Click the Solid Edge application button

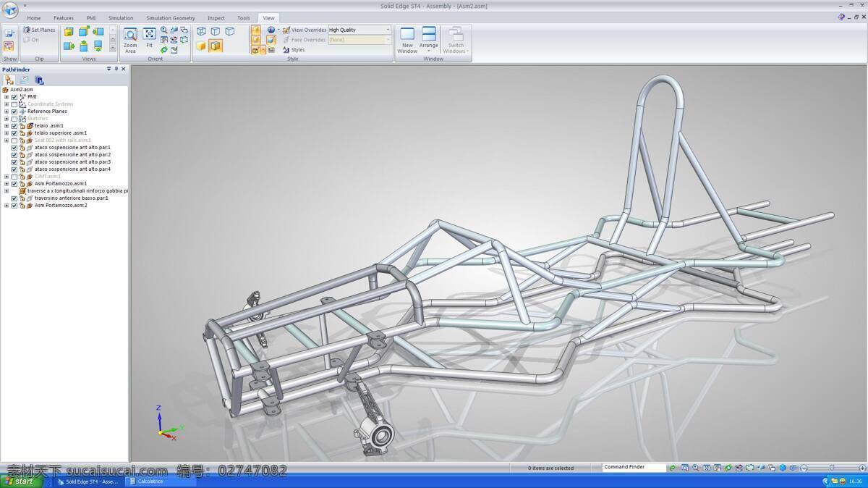[x=10, y=9]
